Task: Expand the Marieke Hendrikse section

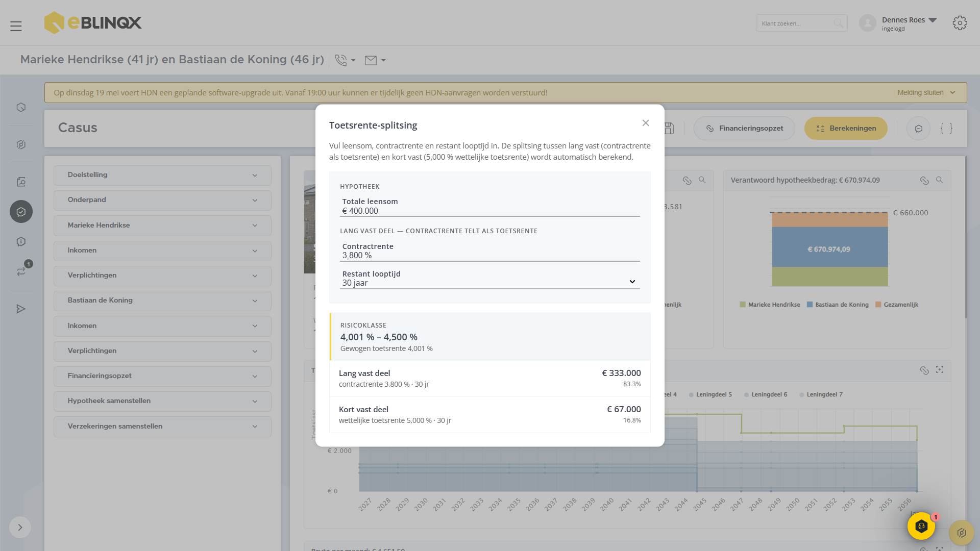Action: (x=162, y=226)
